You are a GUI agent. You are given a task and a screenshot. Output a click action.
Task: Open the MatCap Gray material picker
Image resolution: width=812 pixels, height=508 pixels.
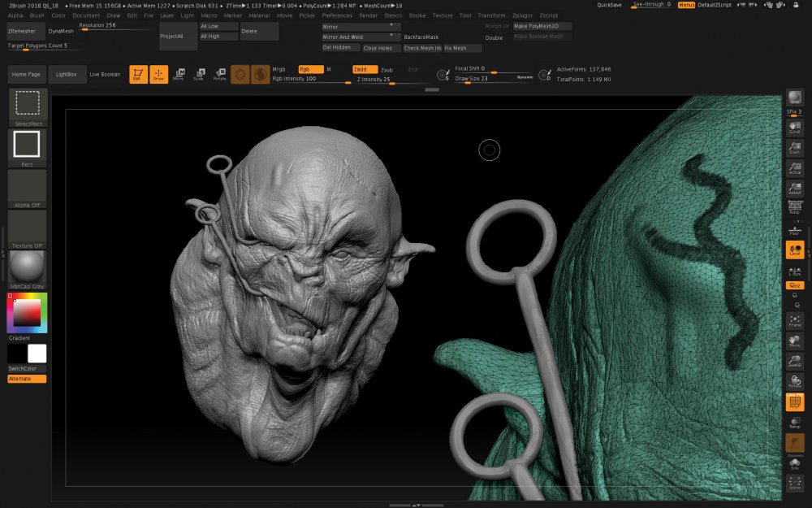tap(28, 270)
